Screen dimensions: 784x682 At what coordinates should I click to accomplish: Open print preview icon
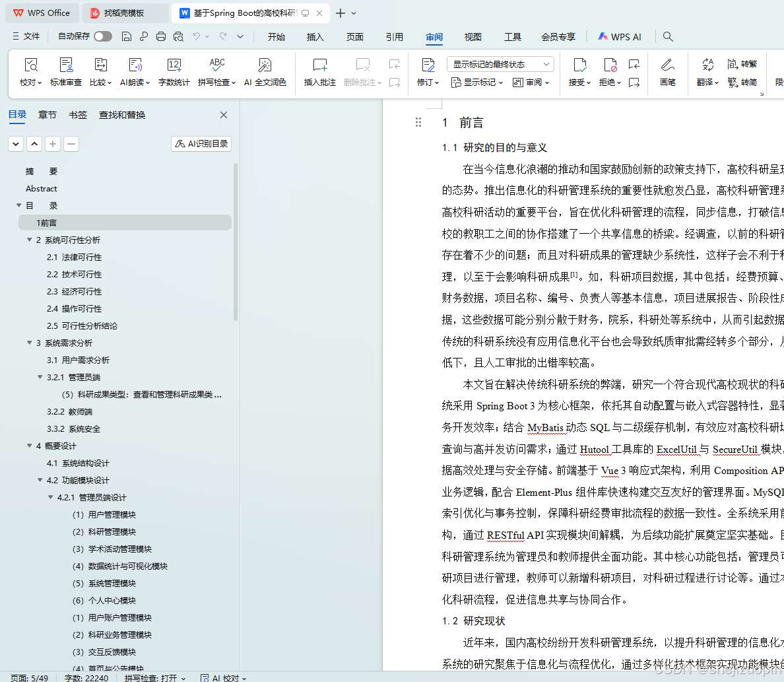pyautogui.click(x=178, y=36)
